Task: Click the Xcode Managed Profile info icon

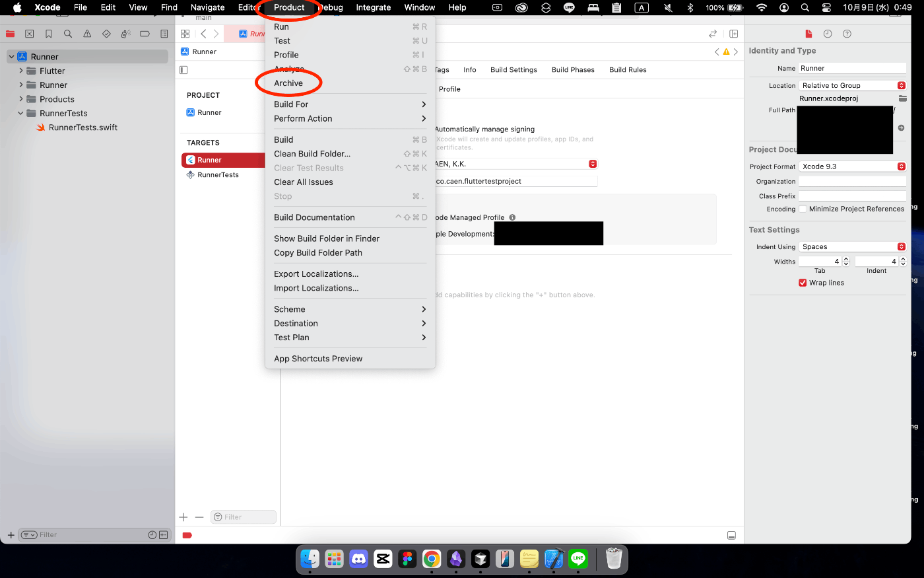Action: (512, 217)
